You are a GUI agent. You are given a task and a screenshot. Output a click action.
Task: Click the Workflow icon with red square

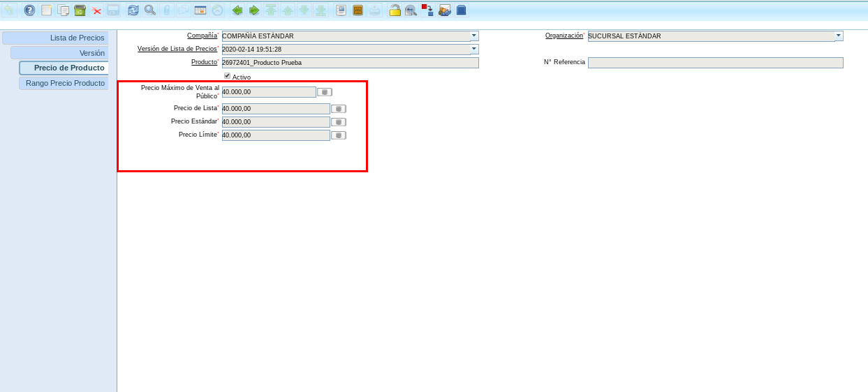tap(427, 10)
